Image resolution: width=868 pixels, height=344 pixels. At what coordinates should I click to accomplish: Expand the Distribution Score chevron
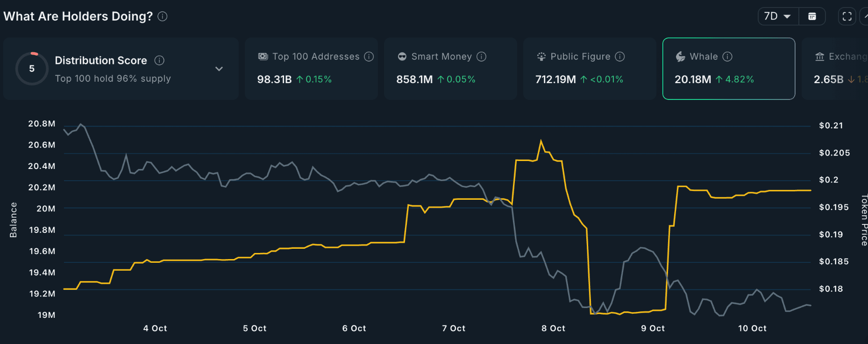tap(219, 69)
